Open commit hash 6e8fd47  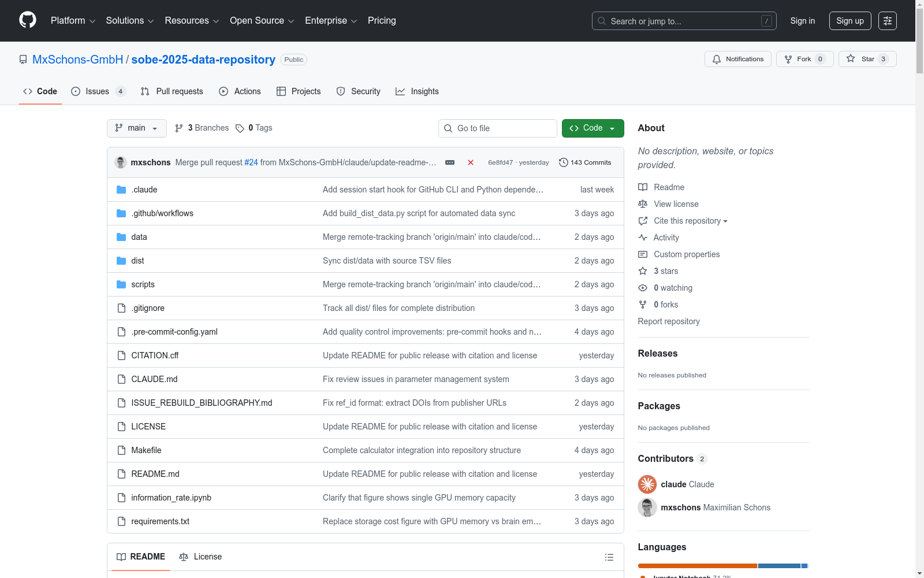tap(500, 162)
